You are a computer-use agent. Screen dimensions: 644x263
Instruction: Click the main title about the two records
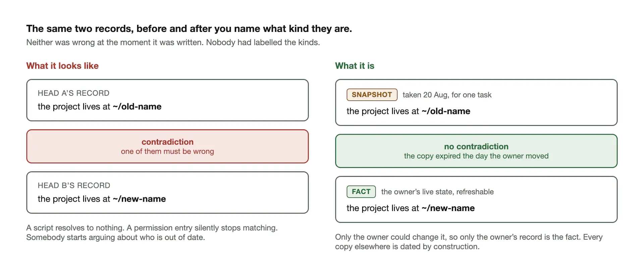[x=189, y=29]
